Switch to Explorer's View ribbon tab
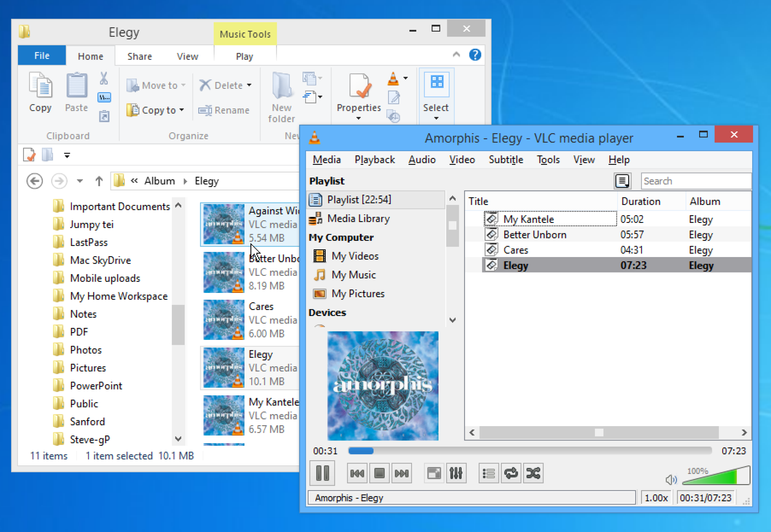Screen dimensions: 771x532 coord(187,56)
